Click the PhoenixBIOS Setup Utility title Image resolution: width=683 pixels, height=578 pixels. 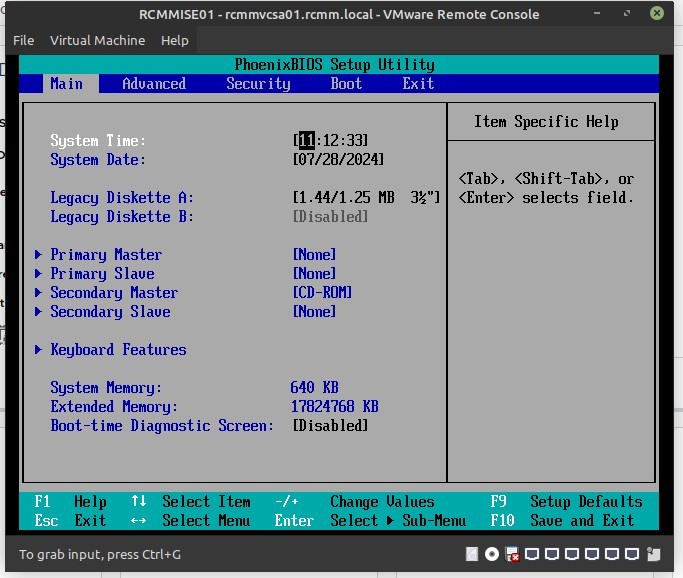click(335, 64)
